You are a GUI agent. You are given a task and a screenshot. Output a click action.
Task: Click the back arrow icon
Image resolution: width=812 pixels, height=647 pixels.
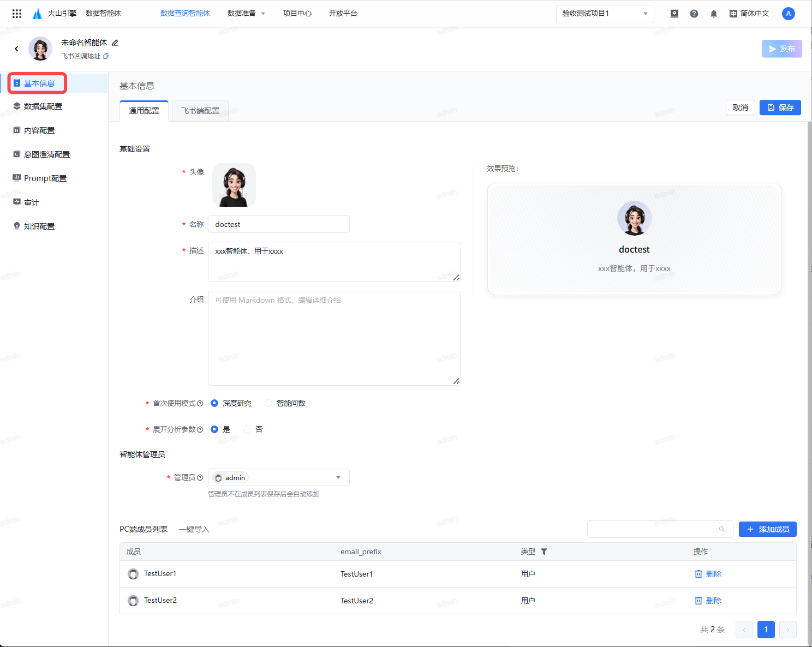point(16,49)
